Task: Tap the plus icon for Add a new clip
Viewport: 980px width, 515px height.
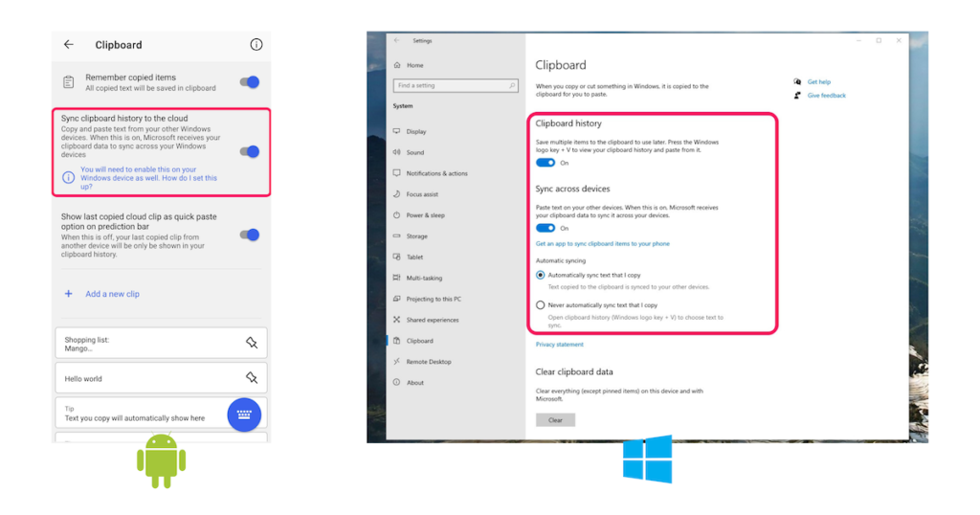Action: (69, 294)
